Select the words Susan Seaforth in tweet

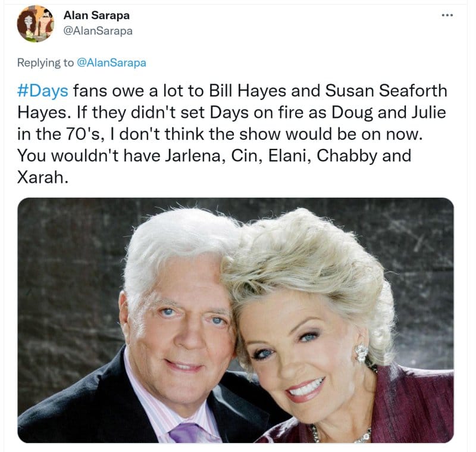(386, 91)
